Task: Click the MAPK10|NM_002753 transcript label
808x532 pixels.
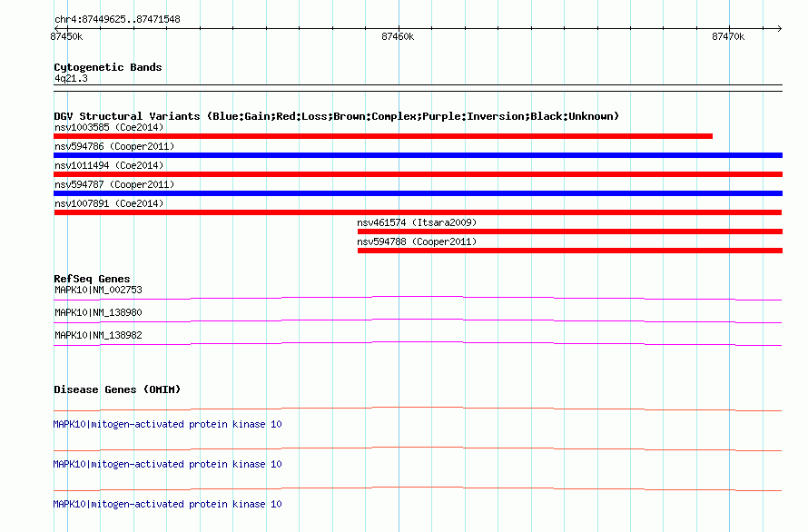Action: pyautogui.click(x=98, y=290)
